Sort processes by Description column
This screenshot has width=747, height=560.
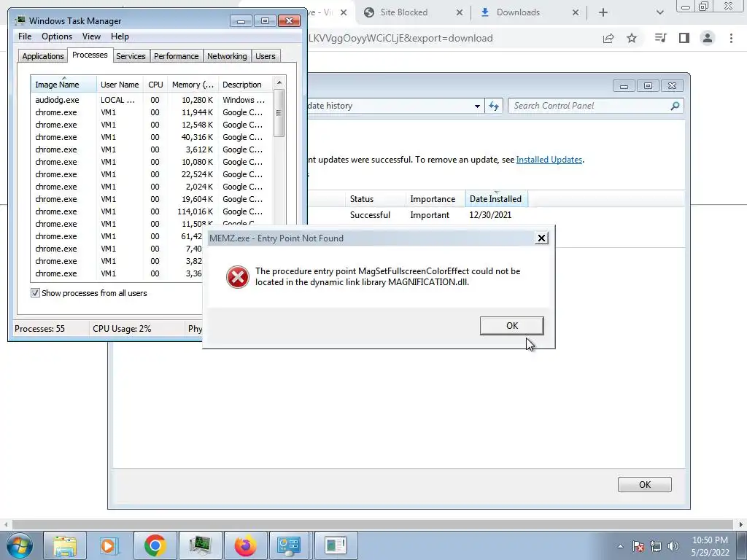click(245, 85)
